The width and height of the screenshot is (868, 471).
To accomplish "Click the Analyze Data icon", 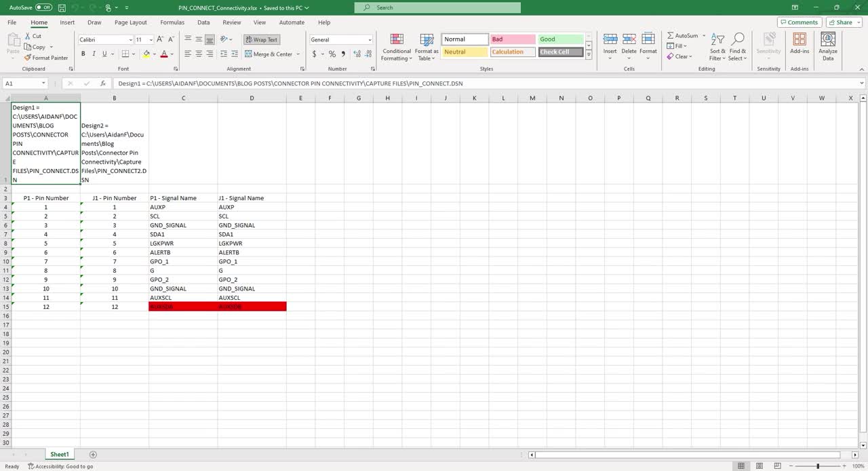I will [828, 46].
